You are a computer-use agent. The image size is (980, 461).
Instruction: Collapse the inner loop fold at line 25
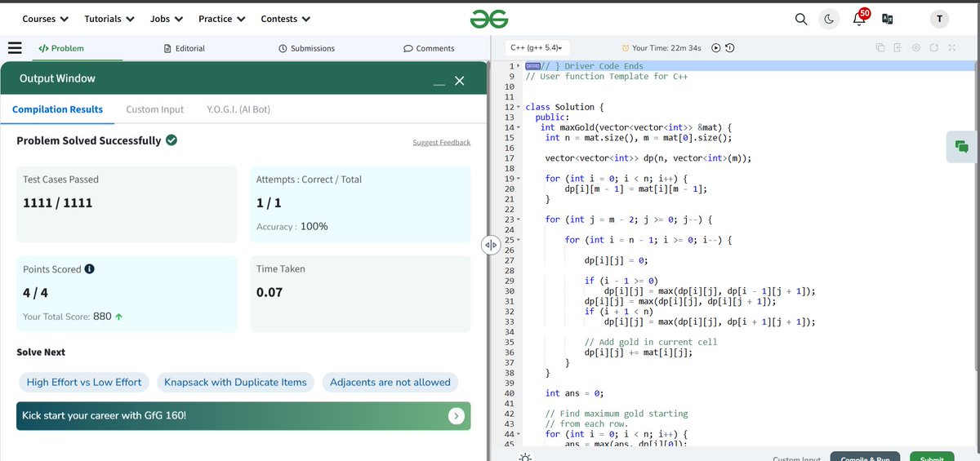(x=519, y=240)
